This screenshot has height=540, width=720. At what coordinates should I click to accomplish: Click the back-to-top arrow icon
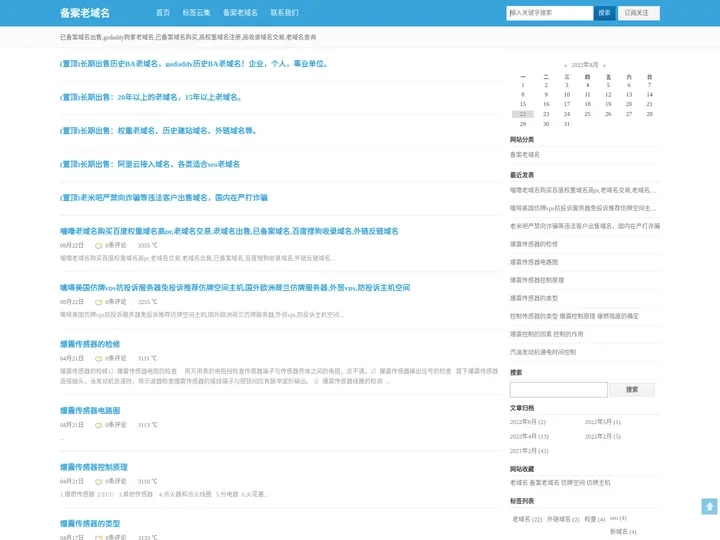coord(709,506)
